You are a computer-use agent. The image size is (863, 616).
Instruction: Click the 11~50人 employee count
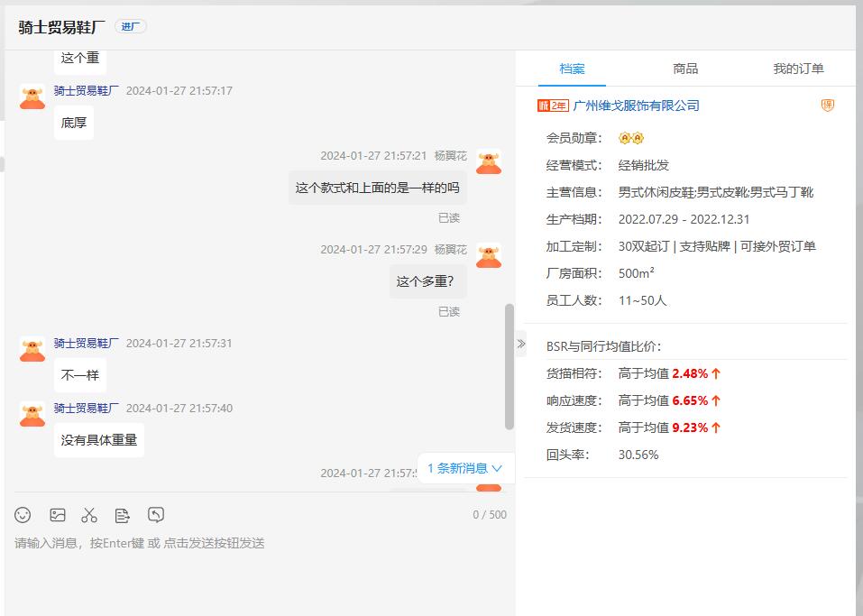pyautogui.click(x=642, y=300)
